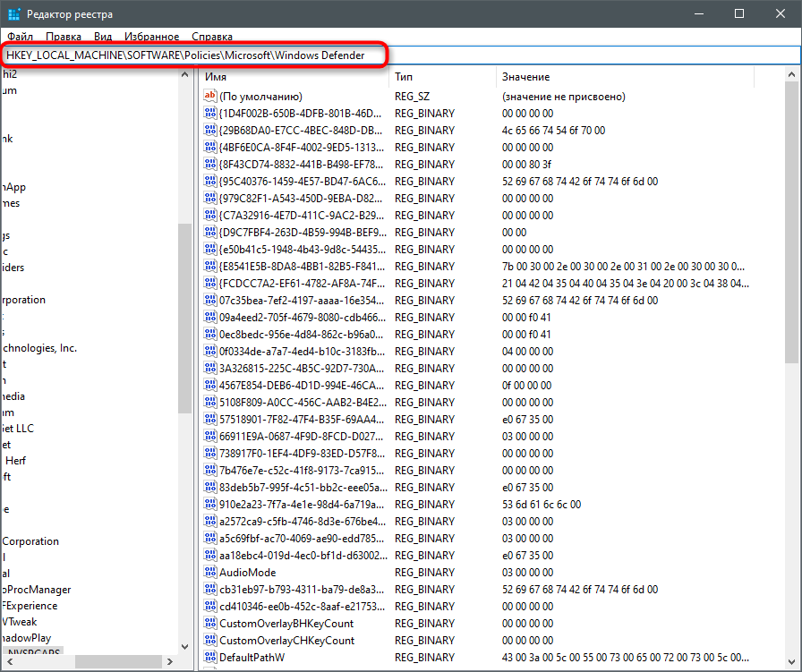
Task: Select binary icon of {8F43CD74-8832-441B value
Action: point(209,164)
